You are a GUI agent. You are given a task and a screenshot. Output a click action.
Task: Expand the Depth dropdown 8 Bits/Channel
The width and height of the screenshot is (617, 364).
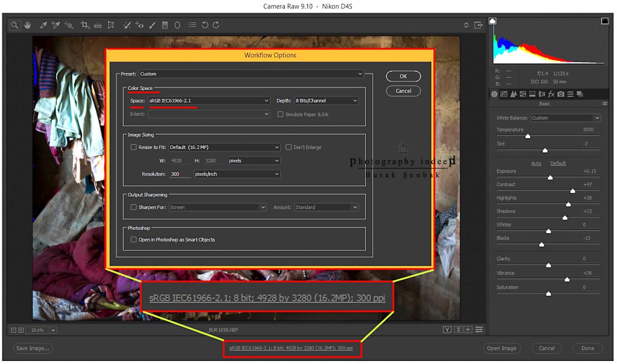coord(325,101)
